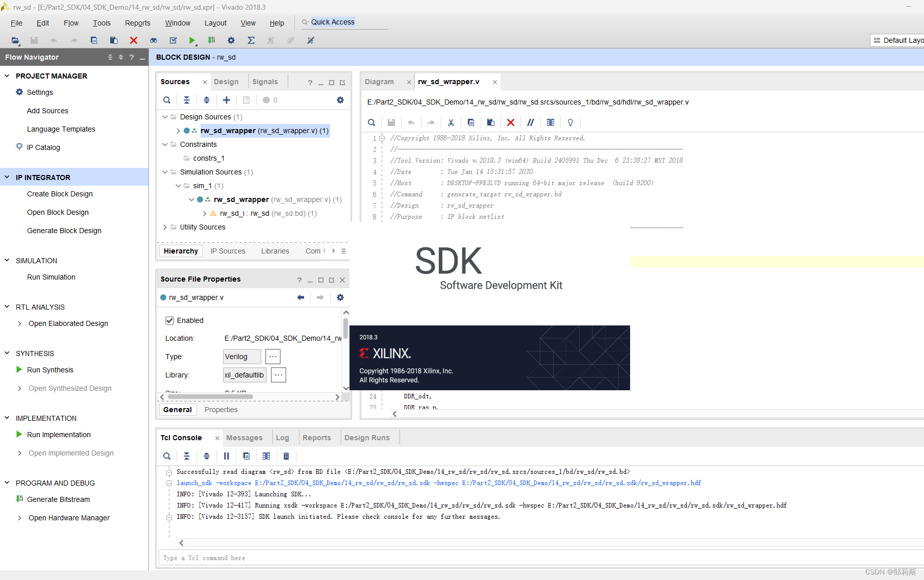Expand the Utility Sources node
Viewport: 924px width, 580px height.
[165, 227]
